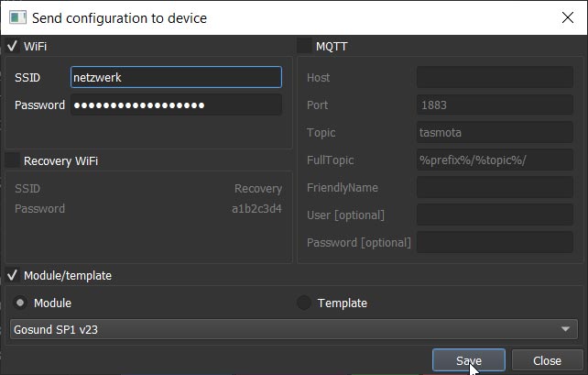Click the MQTT Host input field
This screenshot has width=588, height=375.
495,77
